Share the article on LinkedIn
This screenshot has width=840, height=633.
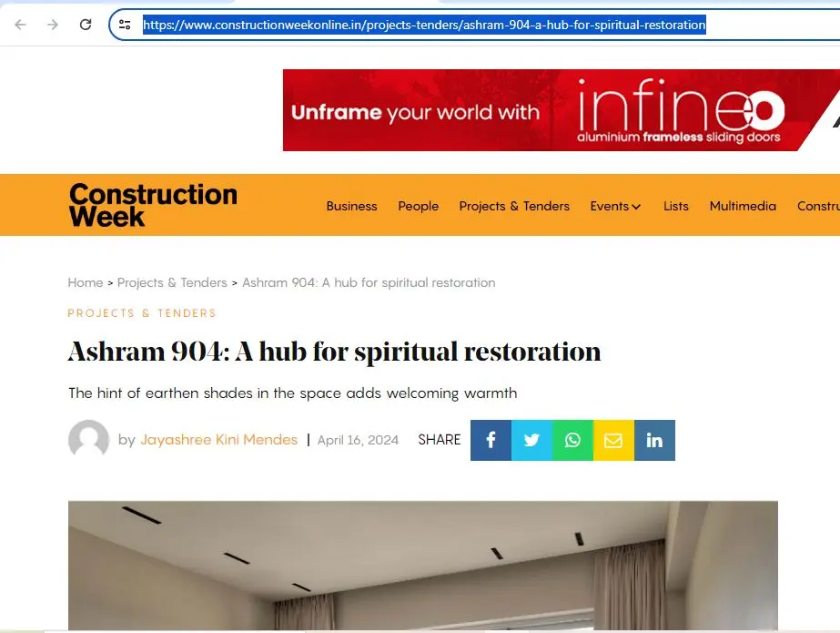coord(654,440)
